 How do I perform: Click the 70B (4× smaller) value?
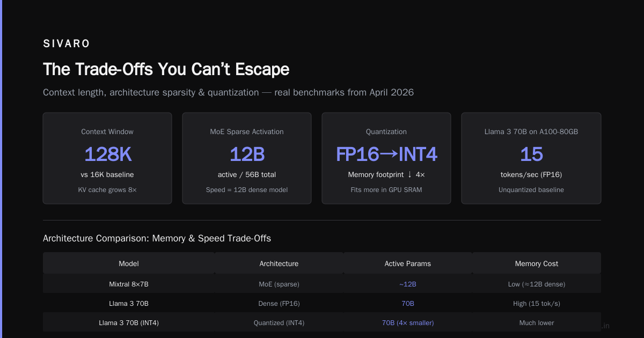pyautogui.click(x=408, y=322)
